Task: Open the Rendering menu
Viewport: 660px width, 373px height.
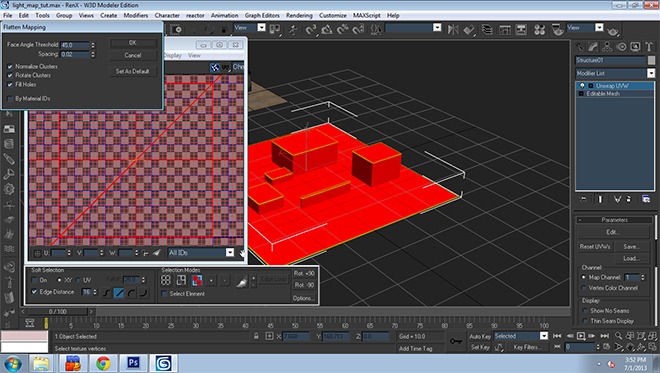Action: click(x=299, y=15)
